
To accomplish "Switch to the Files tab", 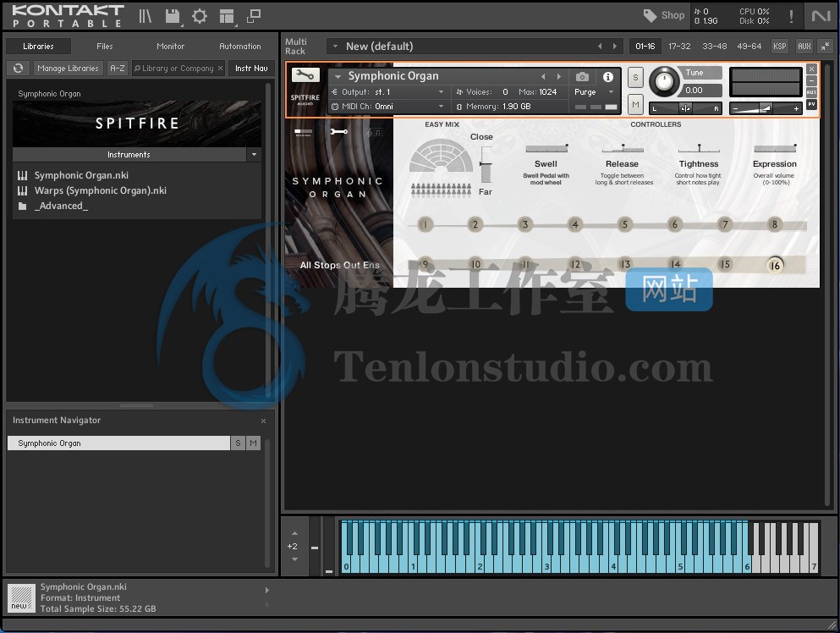I will [105, 46].
